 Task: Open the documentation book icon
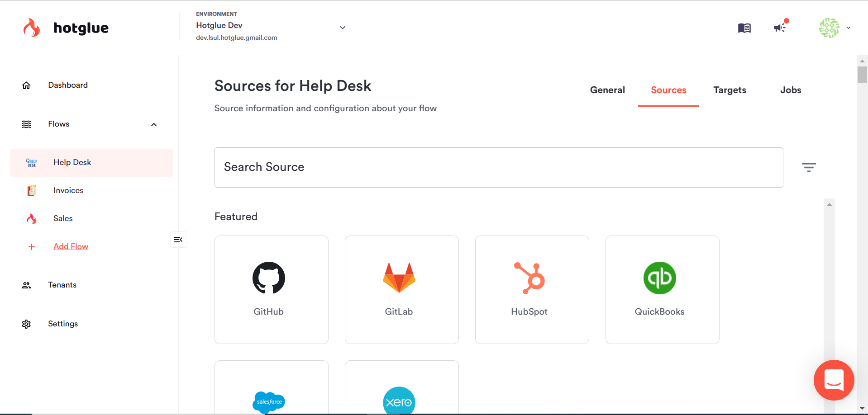744,28
